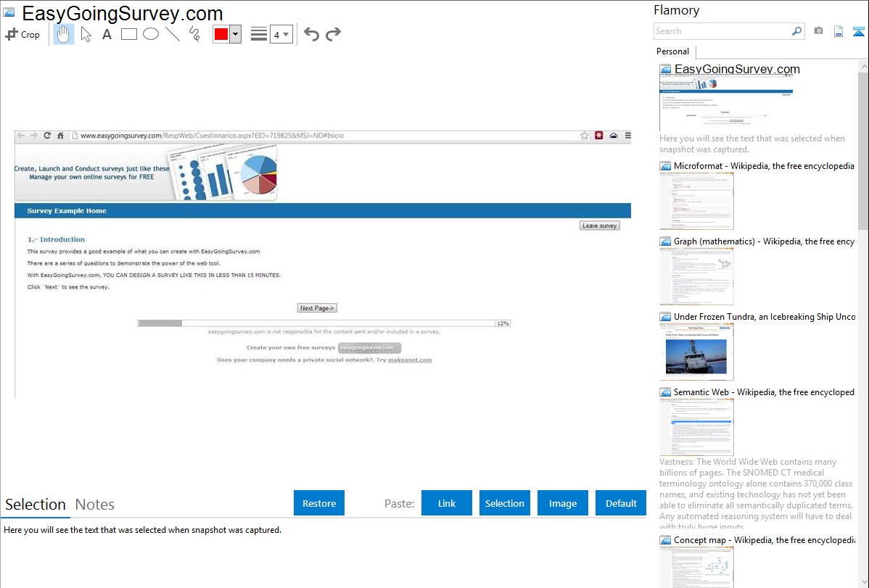
Task: Switch to the Notes tab
Action: (95, 505)
